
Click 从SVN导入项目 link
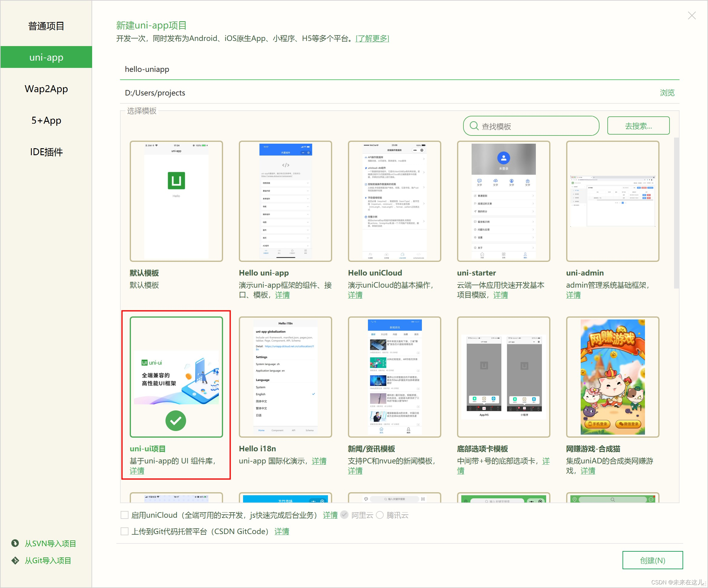click(50, 543)
